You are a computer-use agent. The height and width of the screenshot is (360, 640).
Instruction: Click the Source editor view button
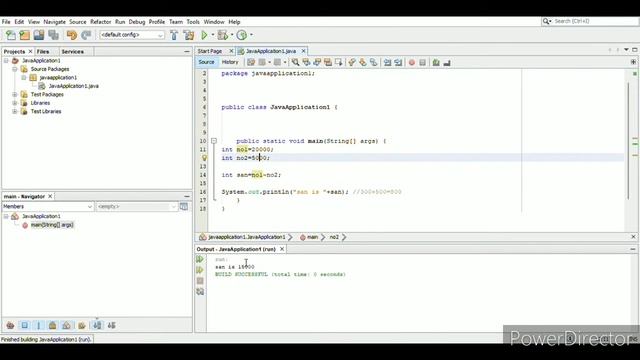206,62
